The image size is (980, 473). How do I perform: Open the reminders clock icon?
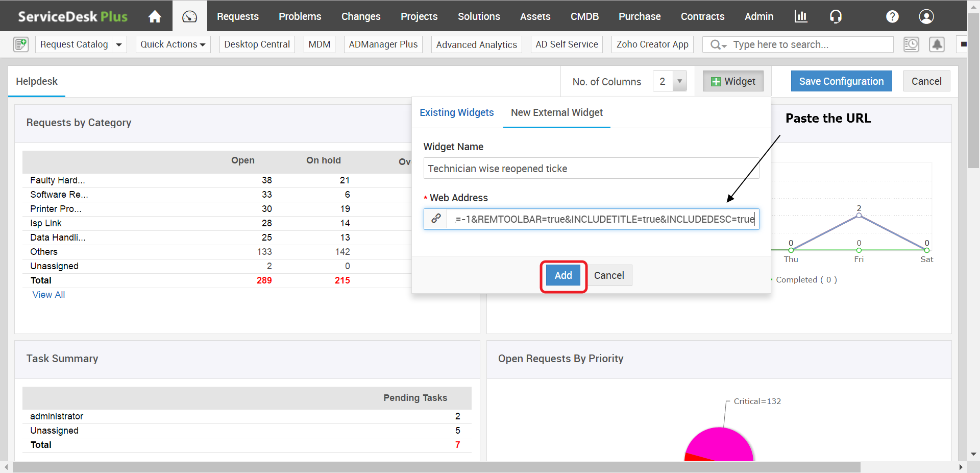tap(911, 44)
